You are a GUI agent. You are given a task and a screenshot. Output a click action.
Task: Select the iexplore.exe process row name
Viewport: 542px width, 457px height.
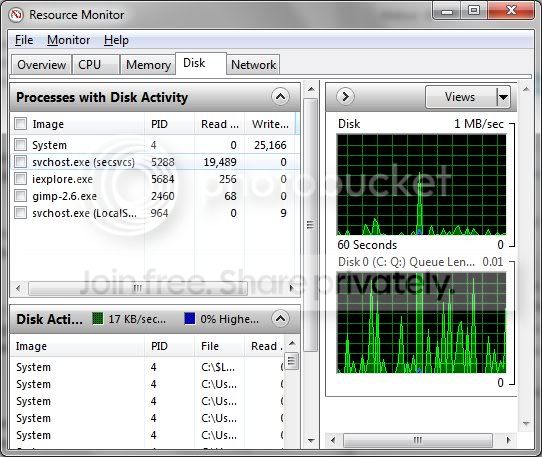click(62, 179)
